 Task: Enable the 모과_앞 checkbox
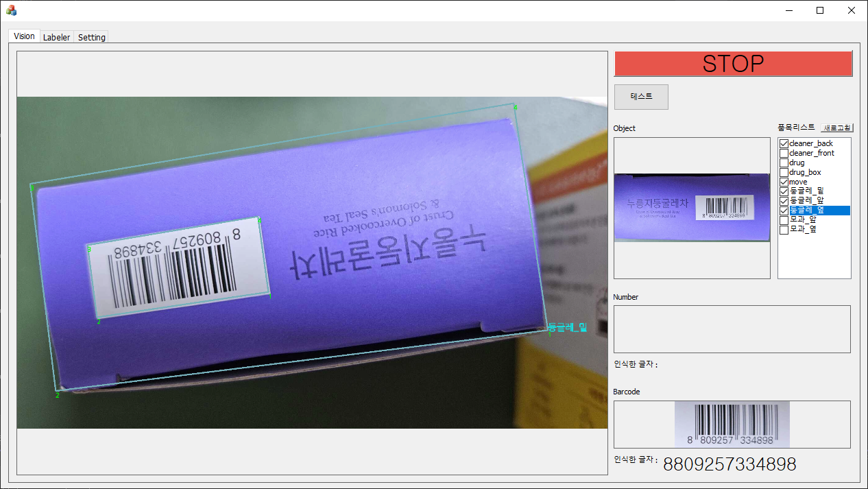(x=784, y=220)
